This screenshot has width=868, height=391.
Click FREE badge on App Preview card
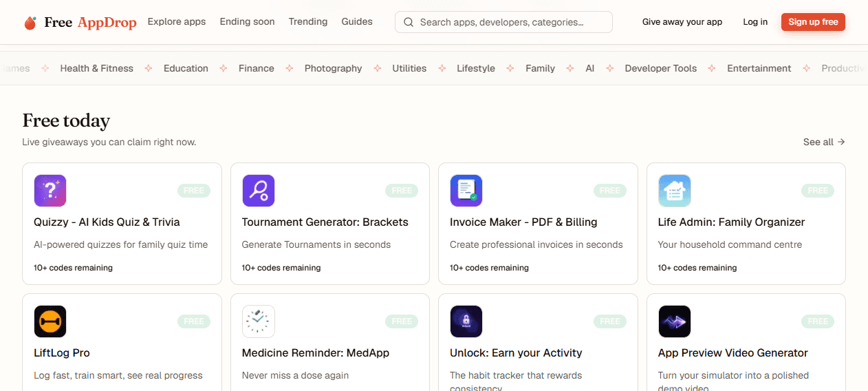point(818,321)
